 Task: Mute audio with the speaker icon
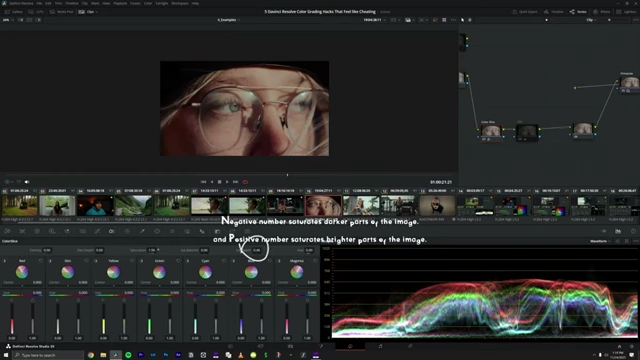tap(27, 182)
